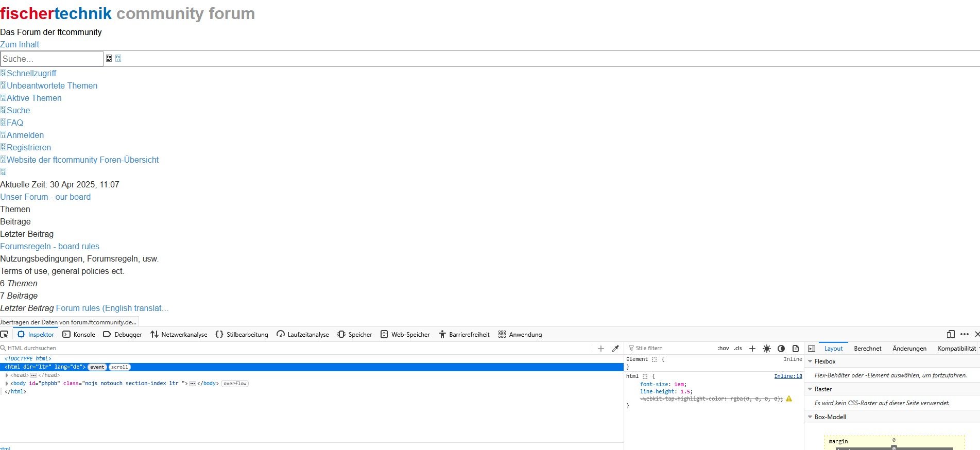Pick a color with the eyedropper
Image resolution: width=980 pixels, height=450 pixels.
[x=615, y=349]
